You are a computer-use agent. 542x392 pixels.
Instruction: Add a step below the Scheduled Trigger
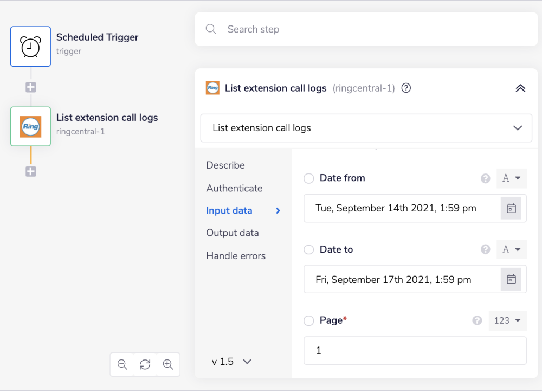(x=31, y=87)
